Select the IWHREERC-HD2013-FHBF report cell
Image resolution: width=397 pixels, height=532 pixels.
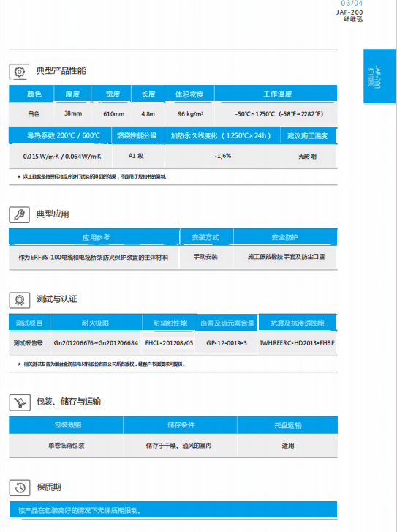click(x=297, y=343)
